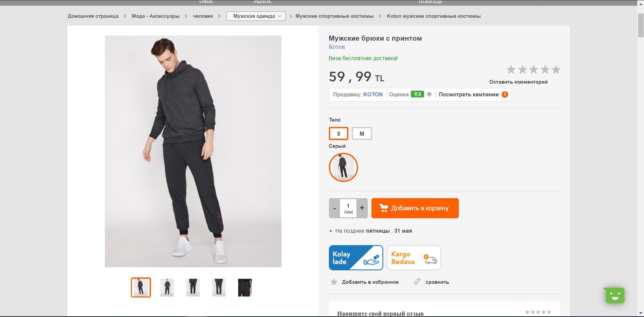Screen dimensions: 644x317
Task: Decrease quantity with the minus button
Action: pyautogui.click(x=335, y=208)
